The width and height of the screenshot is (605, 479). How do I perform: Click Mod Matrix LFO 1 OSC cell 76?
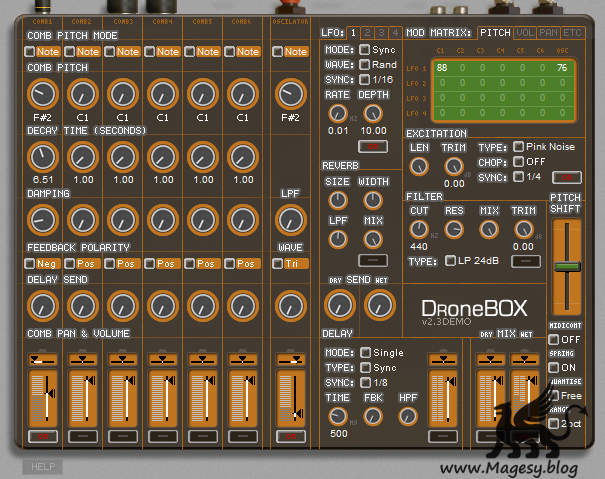pos(562,68)
